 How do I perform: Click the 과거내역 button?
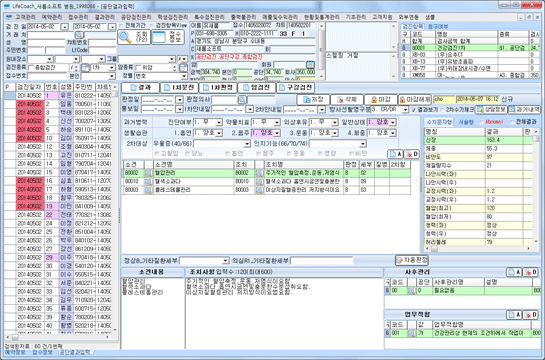[x=524, y=110]
